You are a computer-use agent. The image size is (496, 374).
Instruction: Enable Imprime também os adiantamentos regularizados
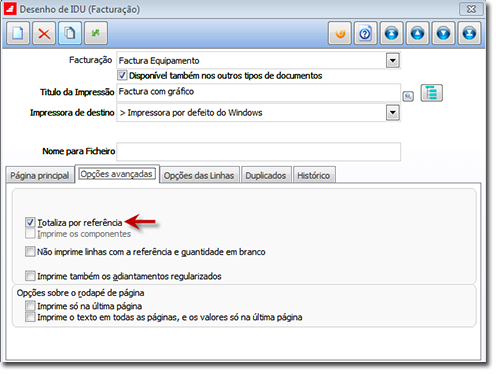pos(30,276)
